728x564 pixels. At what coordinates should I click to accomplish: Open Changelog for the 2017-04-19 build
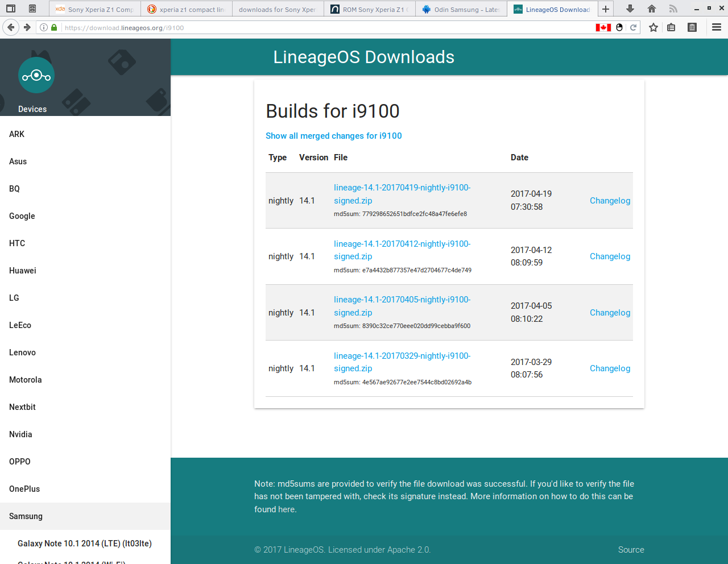coord(610,201)
